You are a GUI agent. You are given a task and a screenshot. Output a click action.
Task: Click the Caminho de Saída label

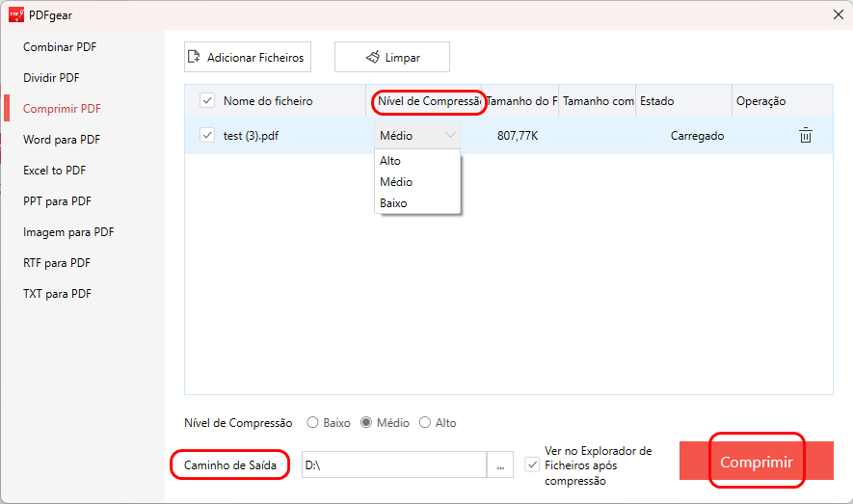tap(230, 464)
